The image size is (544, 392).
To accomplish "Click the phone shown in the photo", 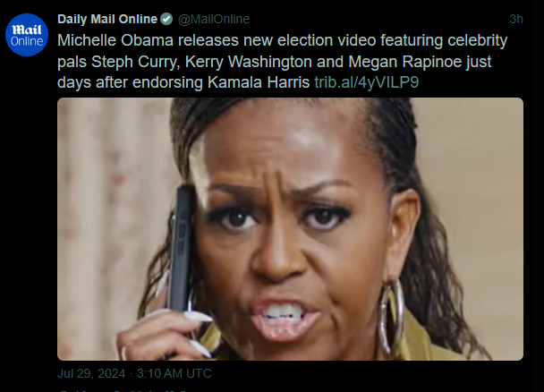I will (x=181, y=250).
